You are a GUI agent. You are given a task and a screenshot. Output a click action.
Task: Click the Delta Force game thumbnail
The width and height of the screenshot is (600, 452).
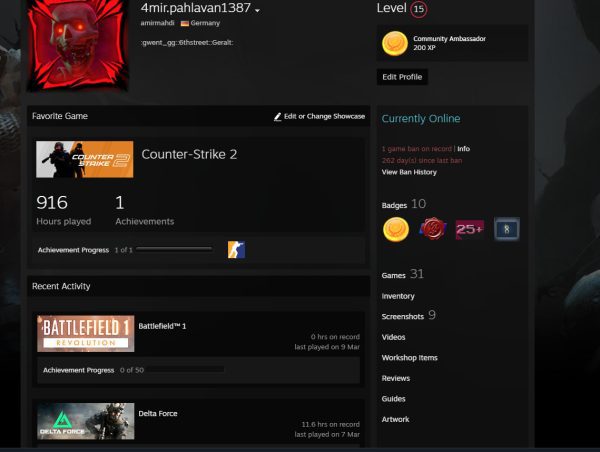click(x=85, y=421)
